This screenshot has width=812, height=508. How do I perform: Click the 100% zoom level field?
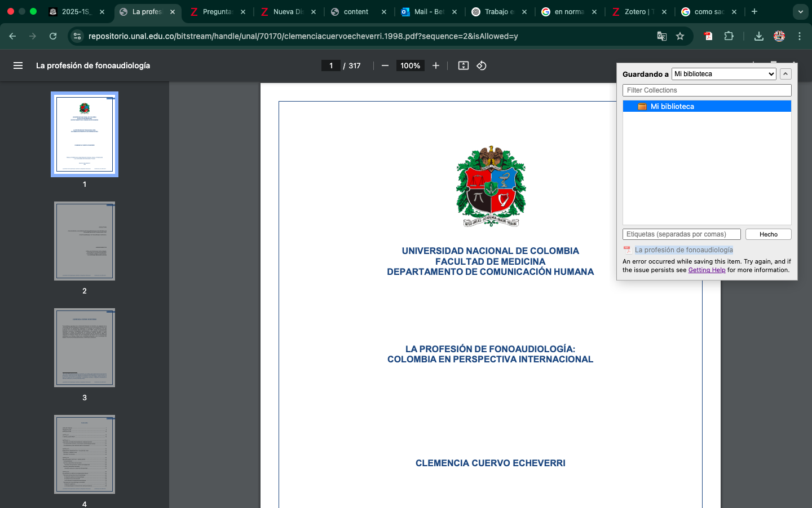410,65
